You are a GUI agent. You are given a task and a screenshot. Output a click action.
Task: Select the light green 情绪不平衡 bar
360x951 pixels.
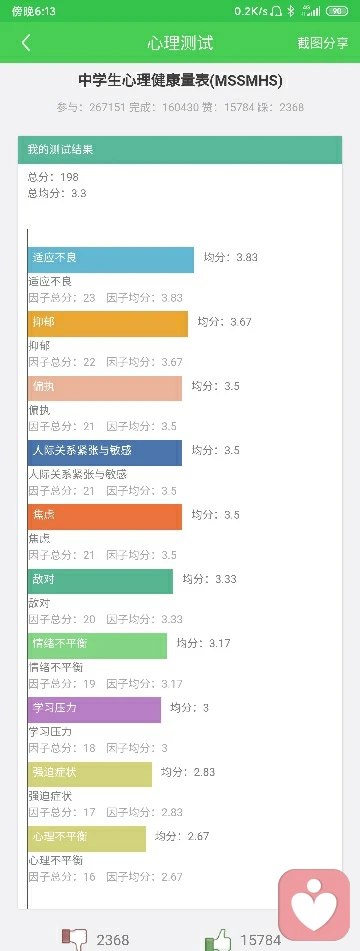tap(98, 645)
